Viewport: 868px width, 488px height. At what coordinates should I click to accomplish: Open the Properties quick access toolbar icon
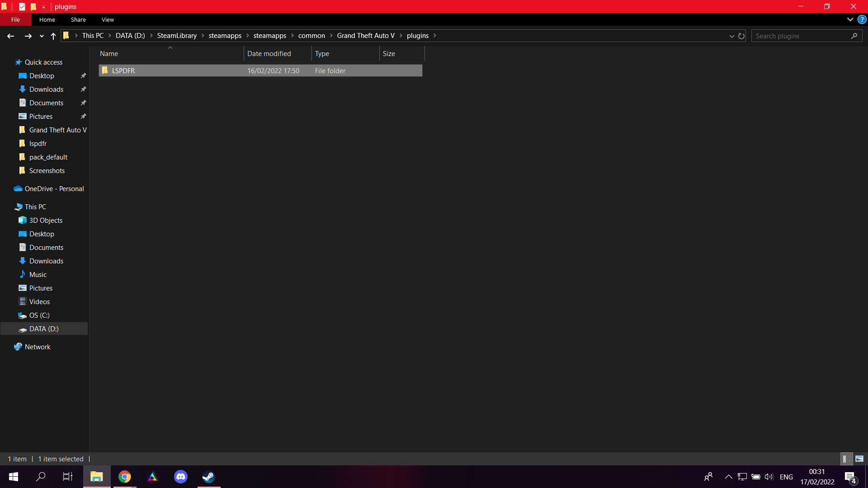pyautogui.click(x=22, y=7)
